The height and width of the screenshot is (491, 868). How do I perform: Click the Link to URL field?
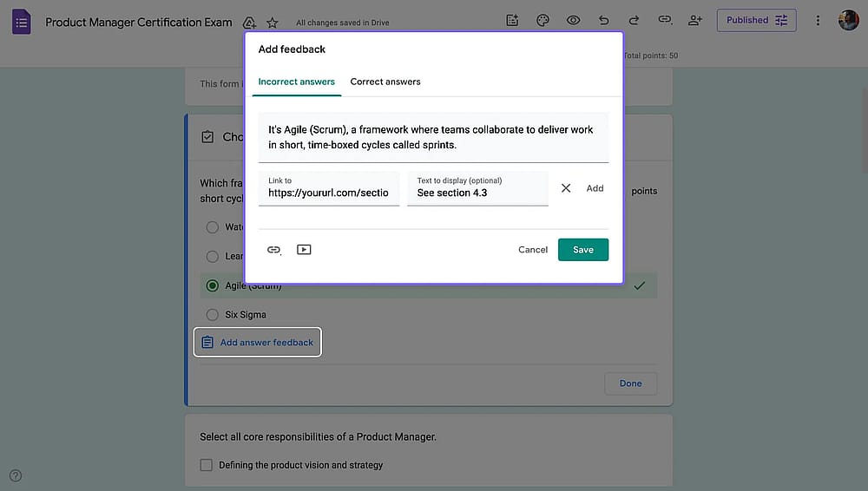[329, 188]
